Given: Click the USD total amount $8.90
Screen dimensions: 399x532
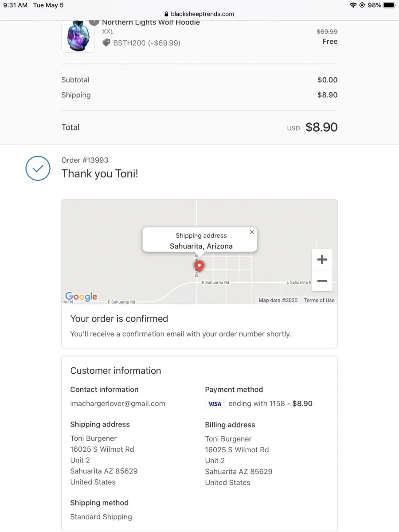Looking at the screenshot, I should [321, 127].
